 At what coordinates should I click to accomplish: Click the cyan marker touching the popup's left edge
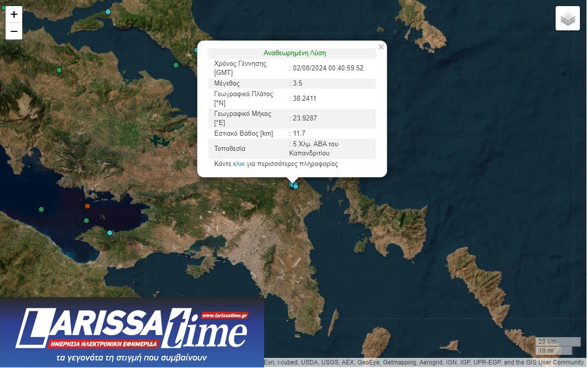(x=196, y=50)
